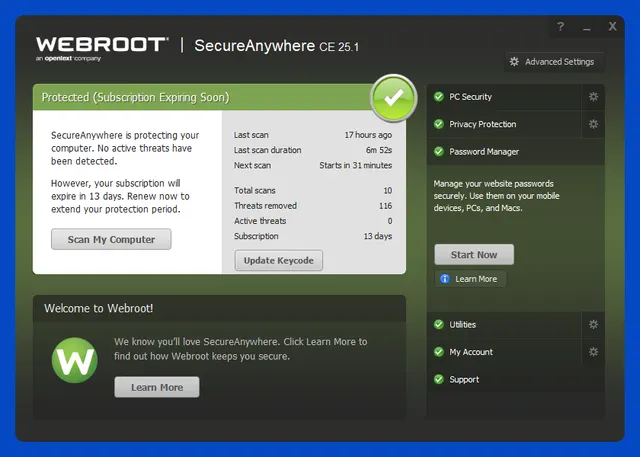Click green check icon next to Support
Image resolution: width=640 pixels, height=457 pixels.
coord(439,379)
